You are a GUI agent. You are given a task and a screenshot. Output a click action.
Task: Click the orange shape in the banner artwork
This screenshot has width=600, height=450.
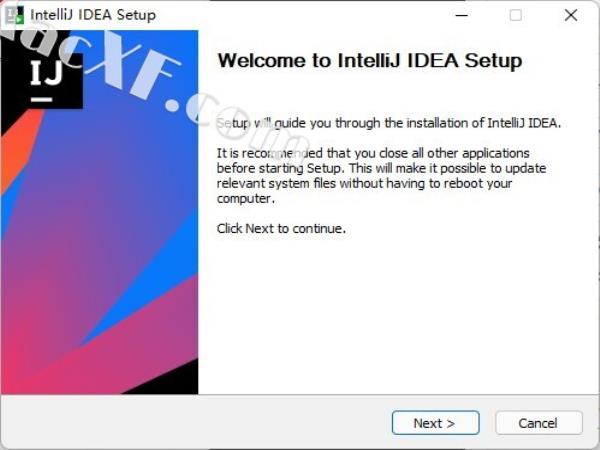click(x=17, y=153)
